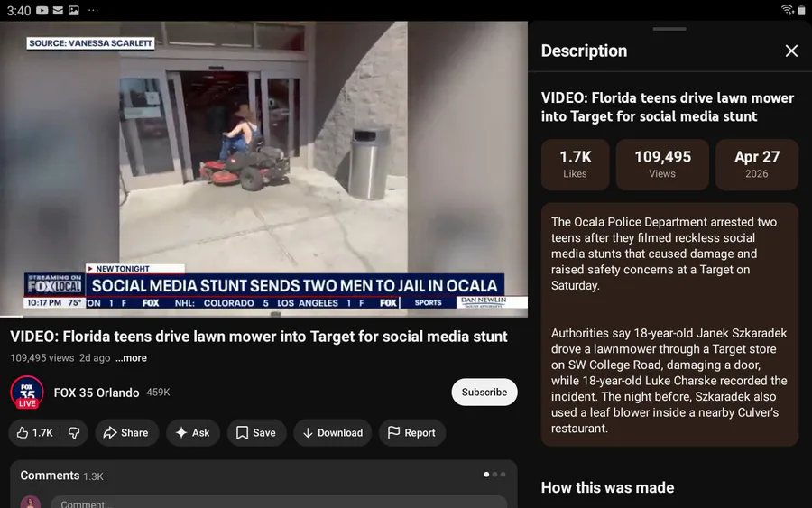
Task: Tap paragraph mentioning Janek Szkaradek
Action: tap(669, 381)
